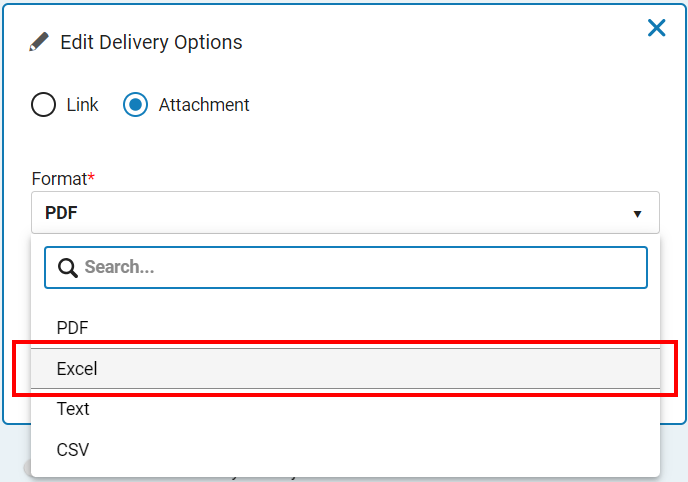Image resolution: width=688 pixels, height=482 pixels.
Task: Click the Format field label
Action: 59,179
